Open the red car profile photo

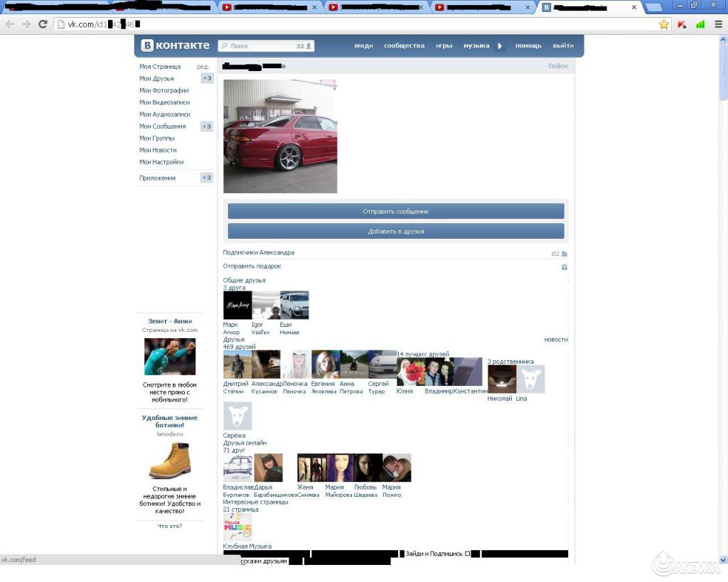click(280, 136)
